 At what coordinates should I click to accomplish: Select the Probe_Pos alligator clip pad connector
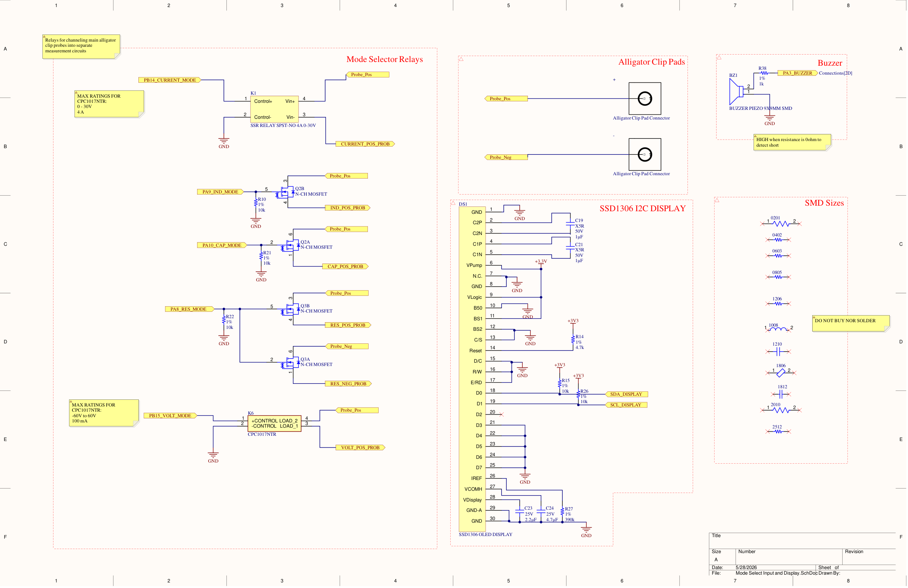click(x=645, y=98)
